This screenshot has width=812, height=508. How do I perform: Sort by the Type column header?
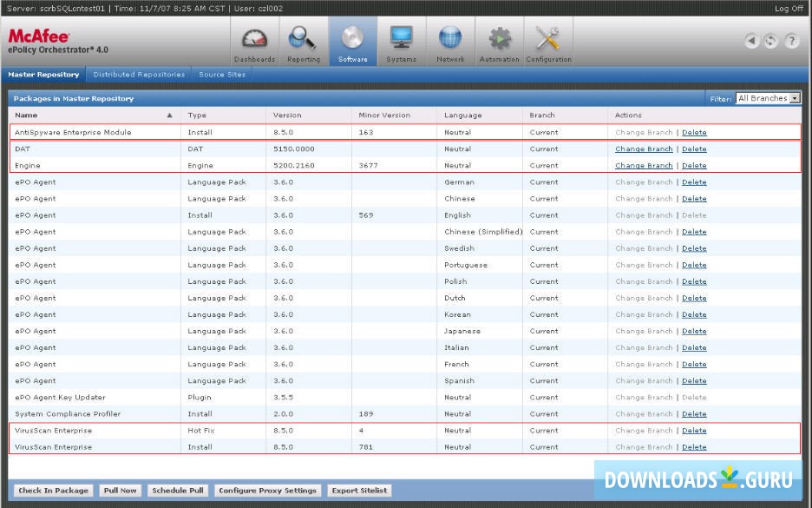point(197,115)
